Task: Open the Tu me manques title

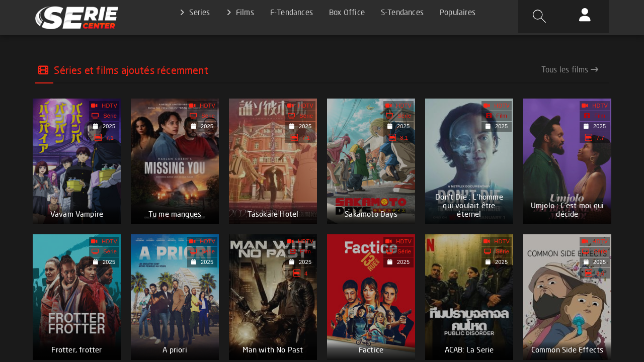Action: click(175, 214)
